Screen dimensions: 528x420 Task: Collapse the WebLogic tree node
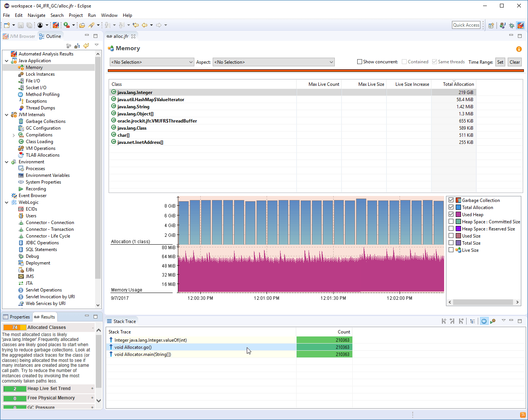(7, 202)
